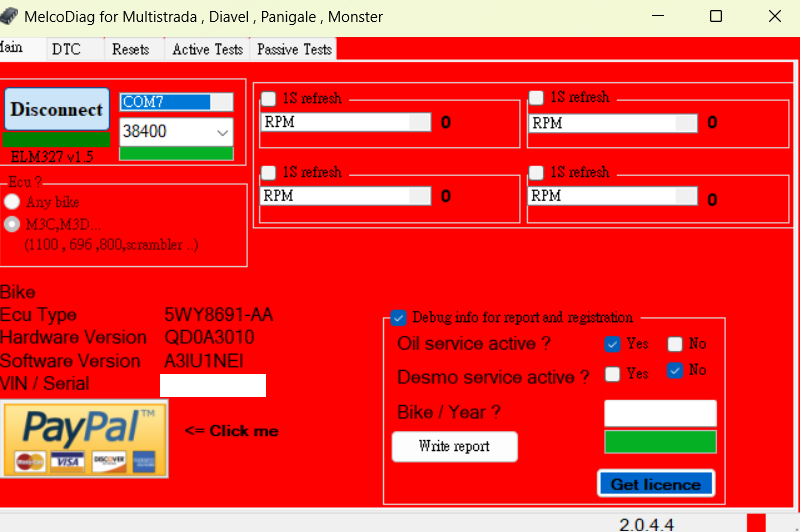Click the ELM327 v1.5 label
Screen dimensions: 800x532
52,157
